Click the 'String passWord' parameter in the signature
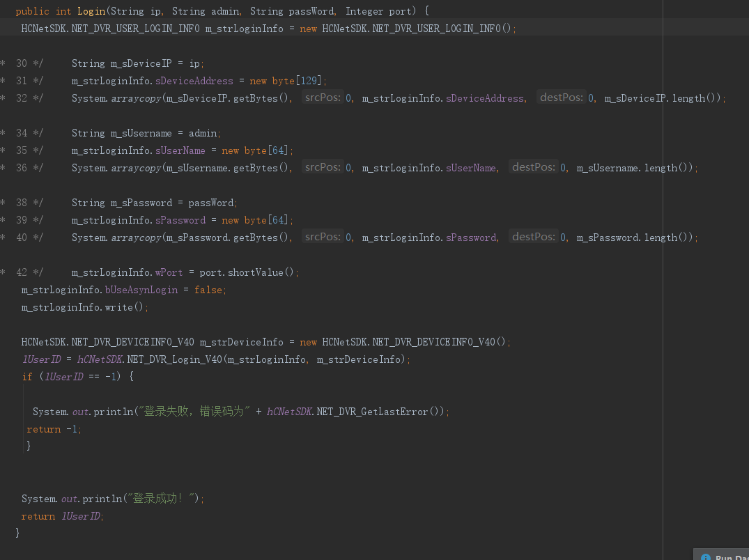Screen dimensions: 749x560 (293, 11)
